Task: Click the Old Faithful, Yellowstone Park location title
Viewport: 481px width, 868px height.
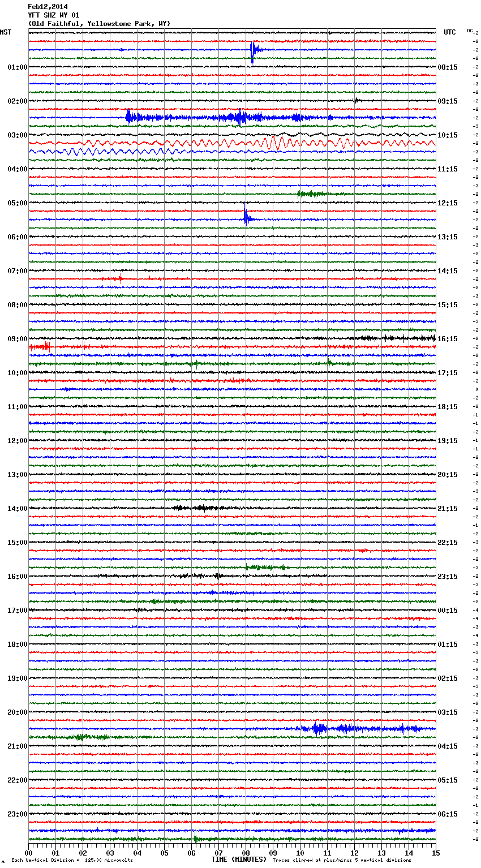Action: (99, 24)
